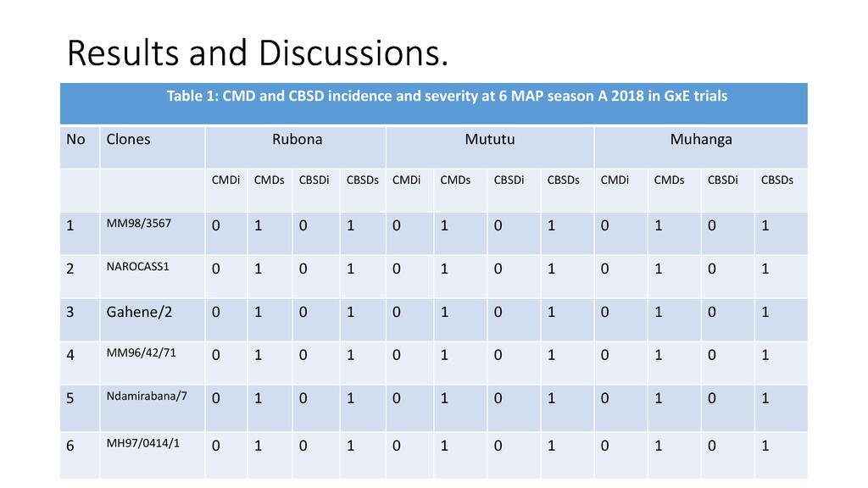Click Muhanga CBSDs value for MH97/0414/1
Image resolution: width=868 pixels, height=488 pixels.
coord(765,446)
